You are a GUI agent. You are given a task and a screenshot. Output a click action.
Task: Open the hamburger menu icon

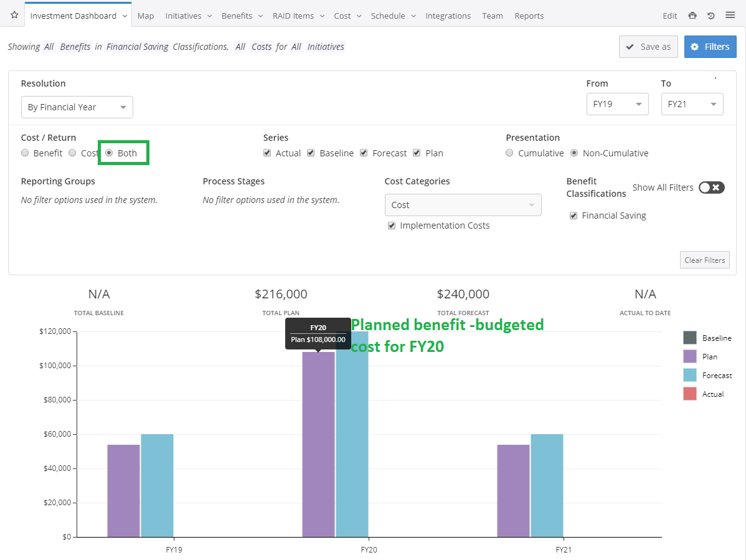730,16
